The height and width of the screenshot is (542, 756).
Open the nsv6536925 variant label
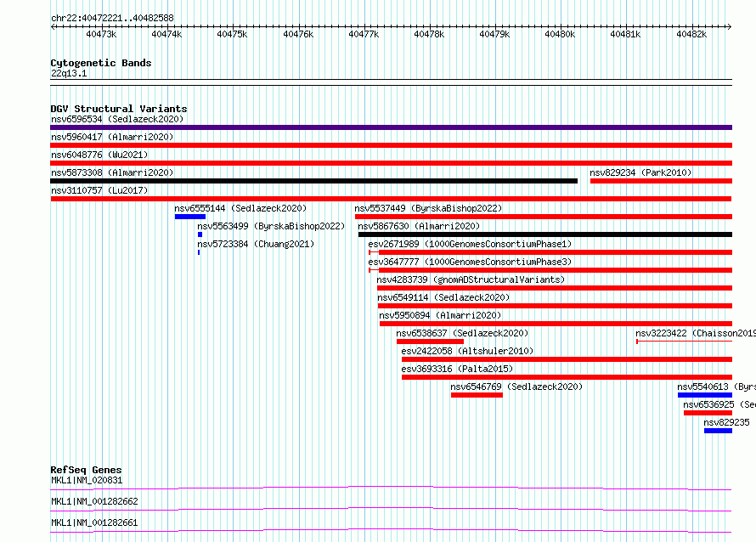coord(719,404)
